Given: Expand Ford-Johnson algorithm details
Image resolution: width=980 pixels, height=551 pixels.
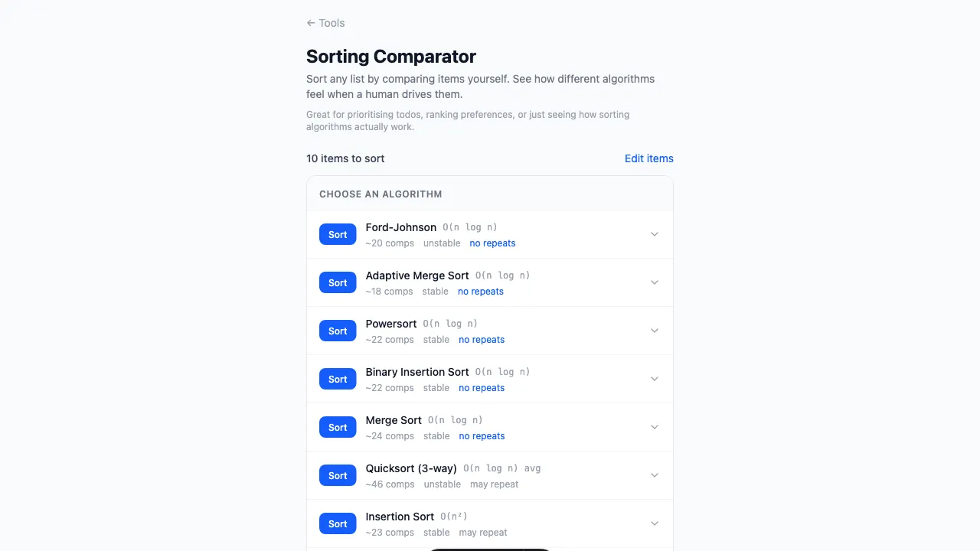Looking at the screenshot, I should [655, 234].
